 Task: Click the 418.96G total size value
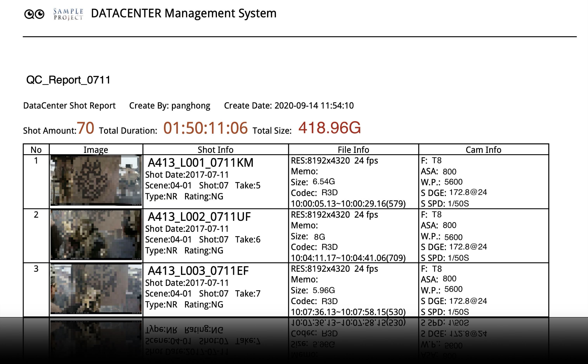(330, 128)
